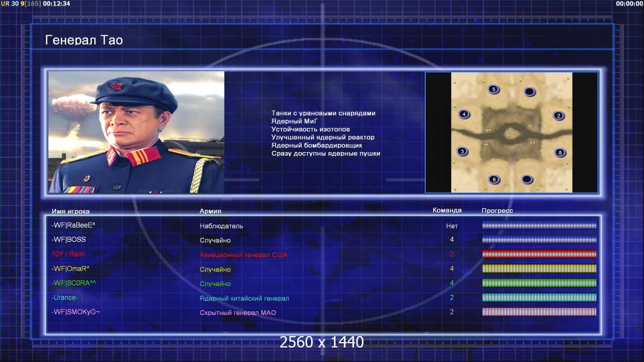Select pink player name -WF|SMOKyG~

point(76,312)
